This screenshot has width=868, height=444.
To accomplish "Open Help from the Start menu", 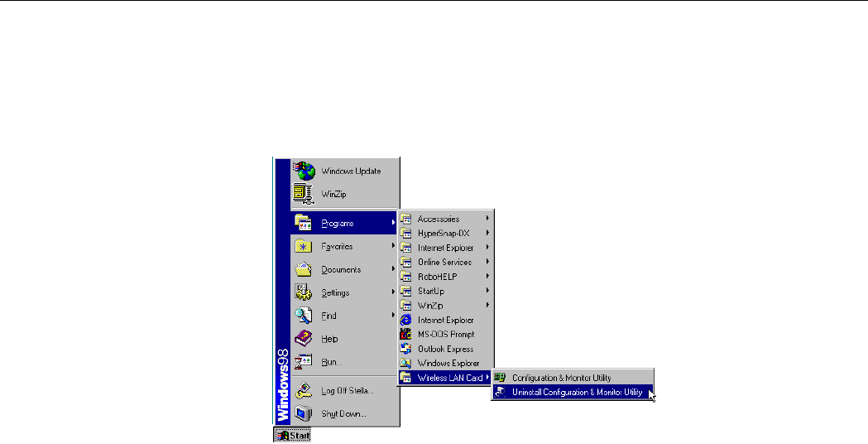I will 345,338.
